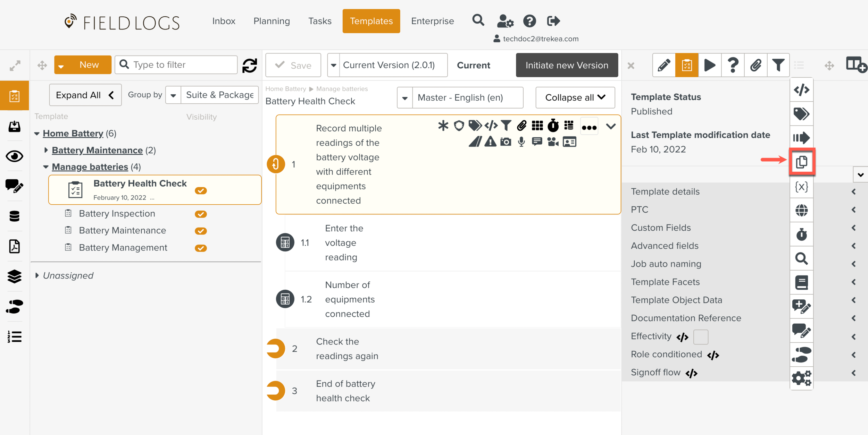Open the New button dropdown arrow
The height and width of the screenshot is (435, 868).
61,66
